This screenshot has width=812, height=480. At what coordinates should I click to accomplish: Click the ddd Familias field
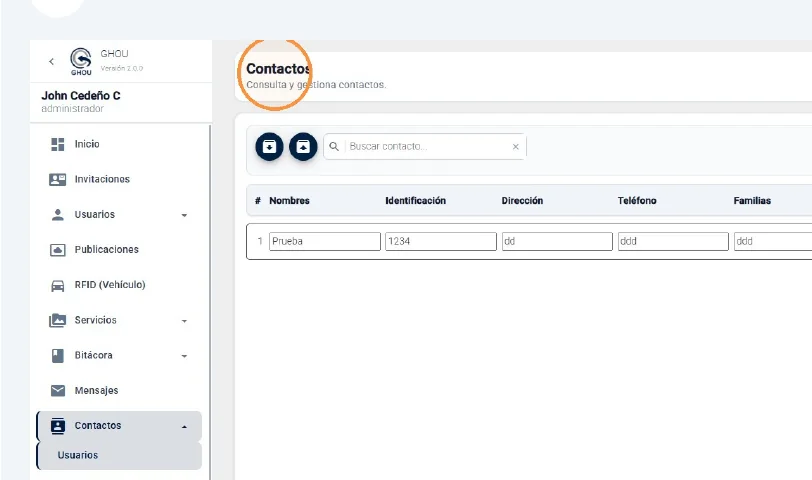tap(773, 241)
